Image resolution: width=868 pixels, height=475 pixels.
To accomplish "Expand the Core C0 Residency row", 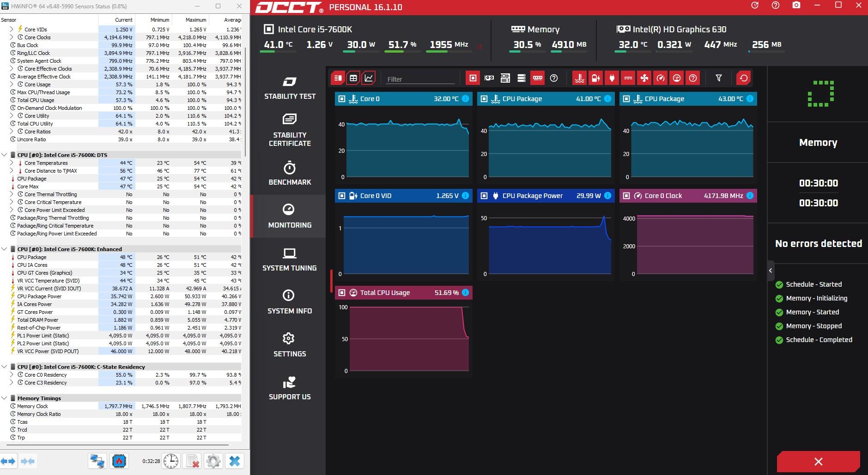I will (12, 375).
